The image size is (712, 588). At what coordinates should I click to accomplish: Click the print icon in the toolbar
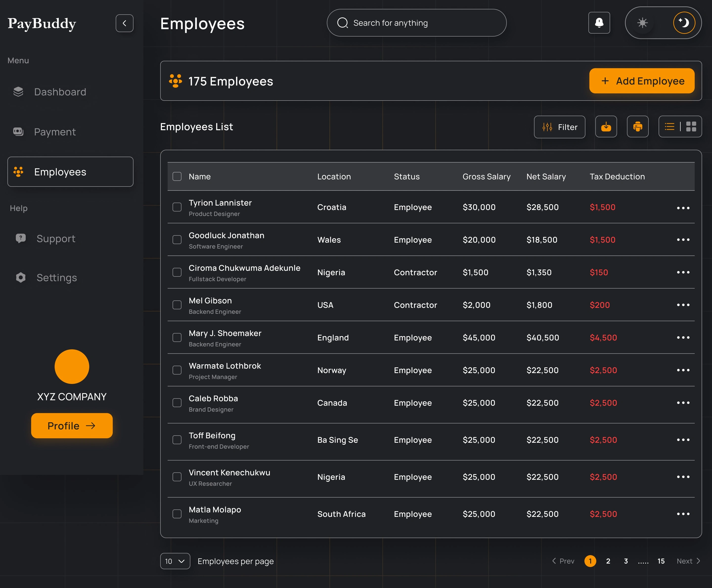639,126
